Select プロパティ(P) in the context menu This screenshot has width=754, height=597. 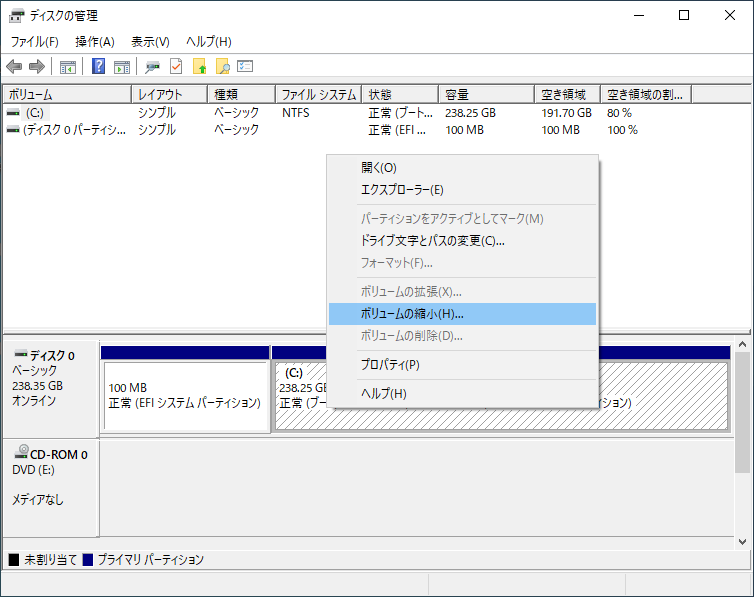390,365
